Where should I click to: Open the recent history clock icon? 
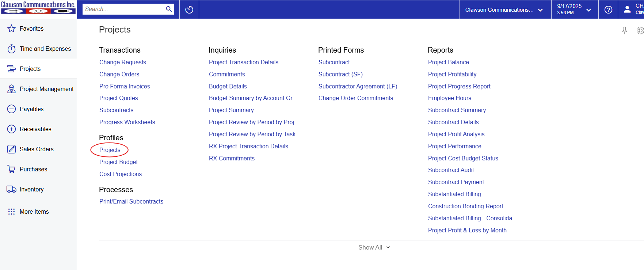[x=189, y=9]
